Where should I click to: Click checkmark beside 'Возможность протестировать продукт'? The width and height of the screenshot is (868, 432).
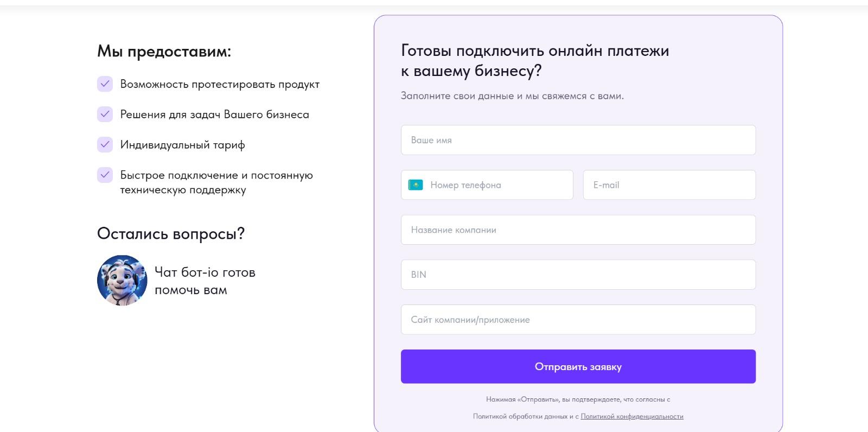pyautogui.click(x=105, y=84)
